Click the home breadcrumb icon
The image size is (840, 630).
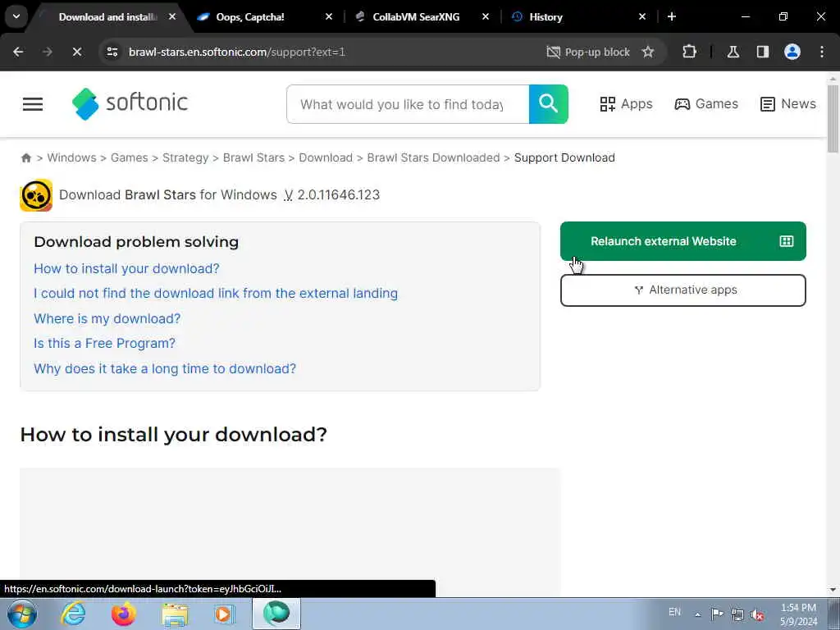click(x=26, y=157)
